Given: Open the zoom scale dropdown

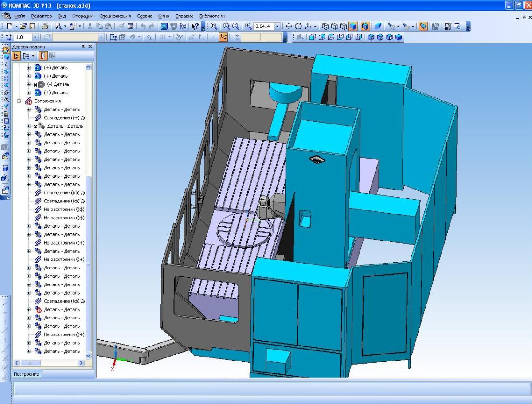Looking at the screenshot, I should point(278,27).
